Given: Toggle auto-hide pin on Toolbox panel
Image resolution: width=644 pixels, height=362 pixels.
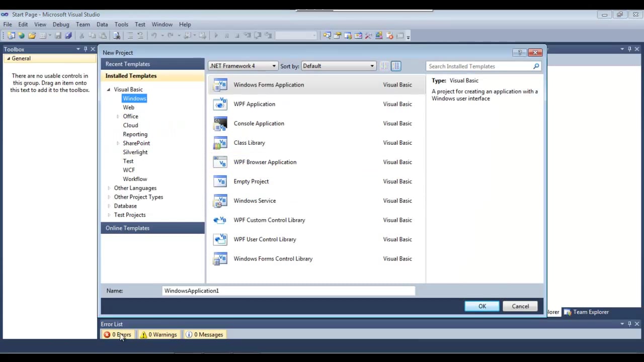Looking at the screenshot, I should (x=86, y=49).
